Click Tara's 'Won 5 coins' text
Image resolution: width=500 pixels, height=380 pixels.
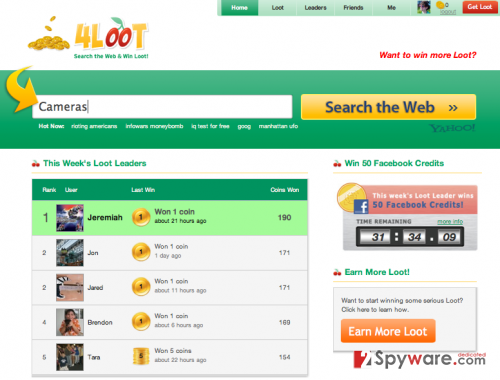(x=173, y=351)
